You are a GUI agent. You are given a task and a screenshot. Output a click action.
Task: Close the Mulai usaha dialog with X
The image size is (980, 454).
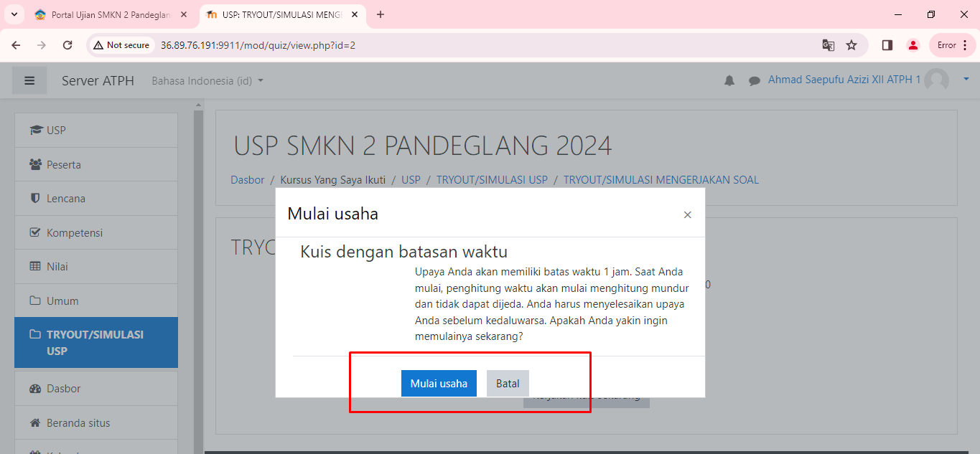coord(687,214)
